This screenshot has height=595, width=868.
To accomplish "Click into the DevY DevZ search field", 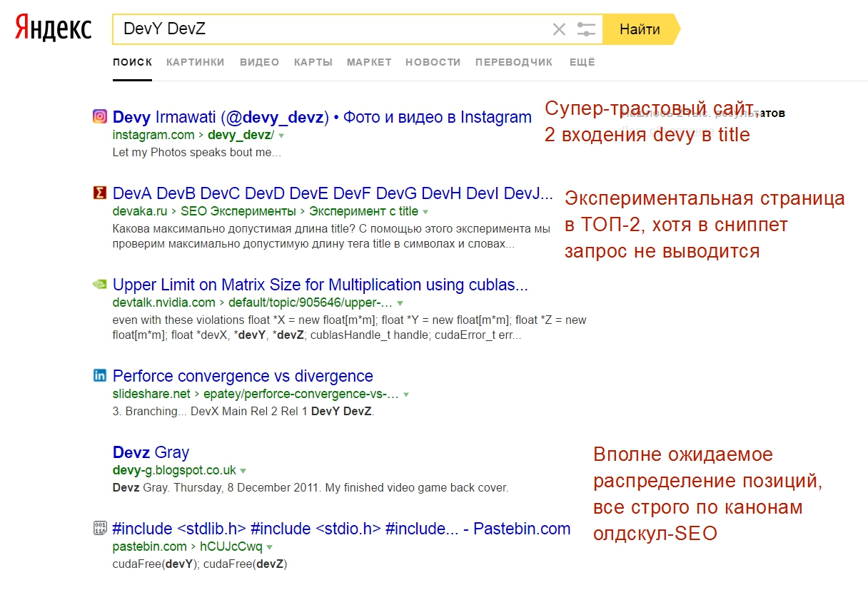I will [x=328, y=29].
